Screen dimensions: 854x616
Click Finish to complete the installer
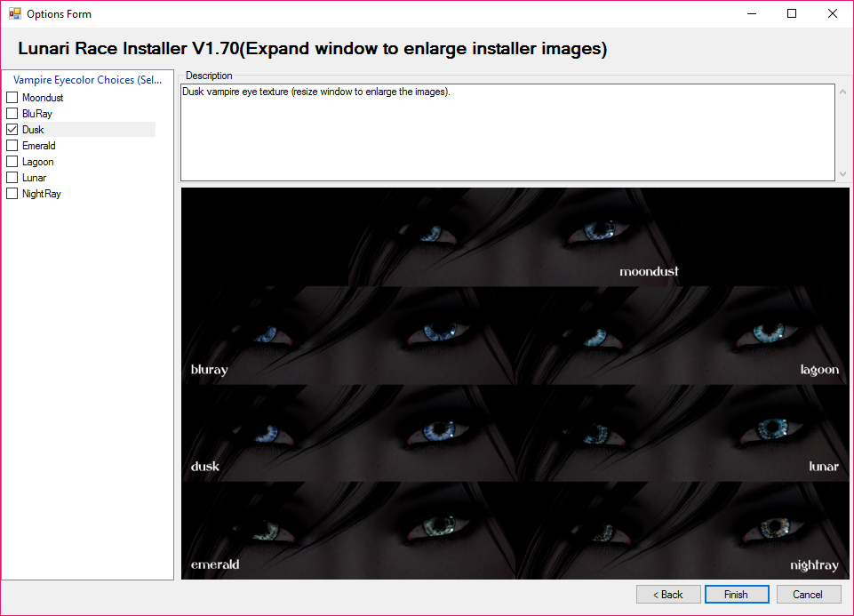[x=737, y=594]
